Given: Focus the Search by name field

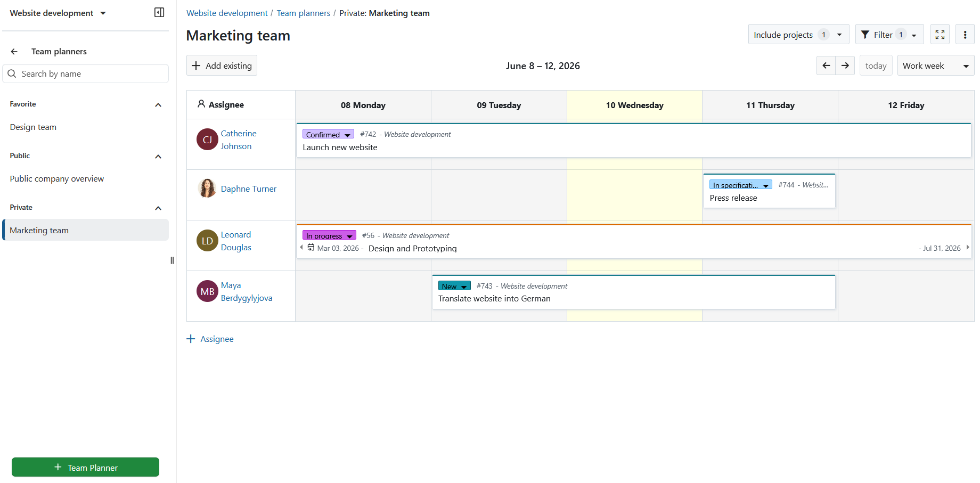Looking at the screenshot, I should (x=86, y=73).
